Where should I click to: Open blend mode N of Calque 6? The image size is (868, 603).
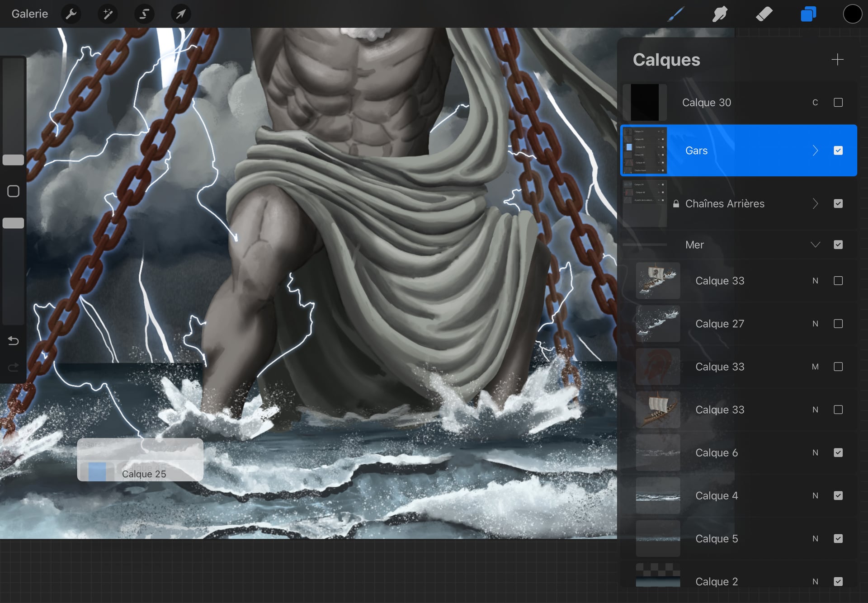coord(815,452)
